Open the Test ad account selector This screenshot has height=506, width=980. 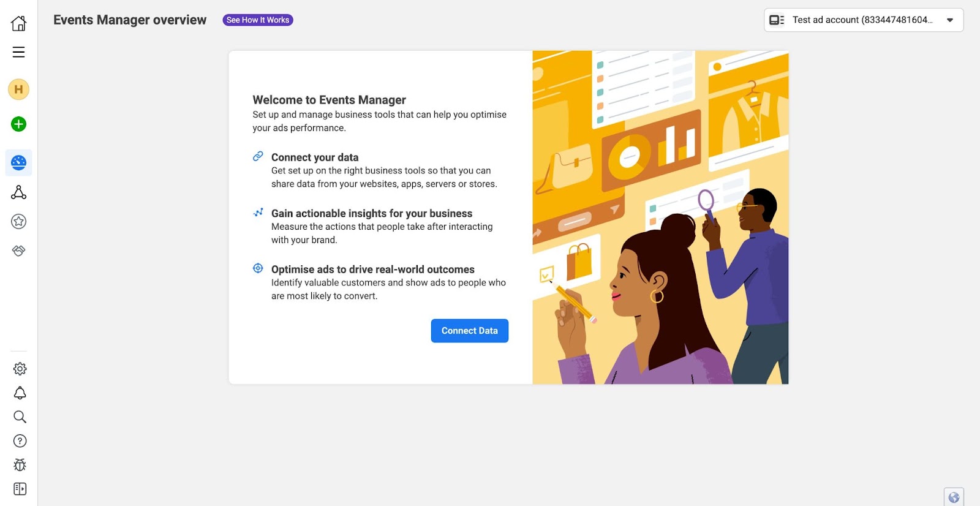pyautogui.click(x=864, y=20)
